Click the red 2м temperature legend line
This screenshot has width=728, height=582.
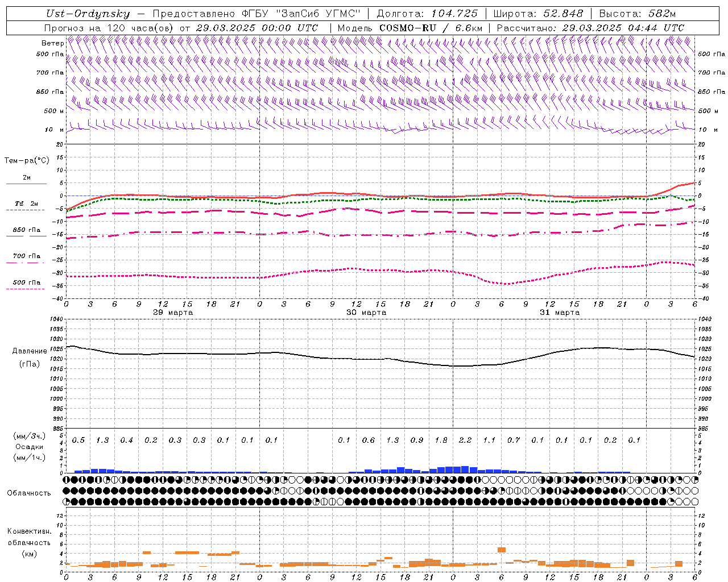point(26,184)
